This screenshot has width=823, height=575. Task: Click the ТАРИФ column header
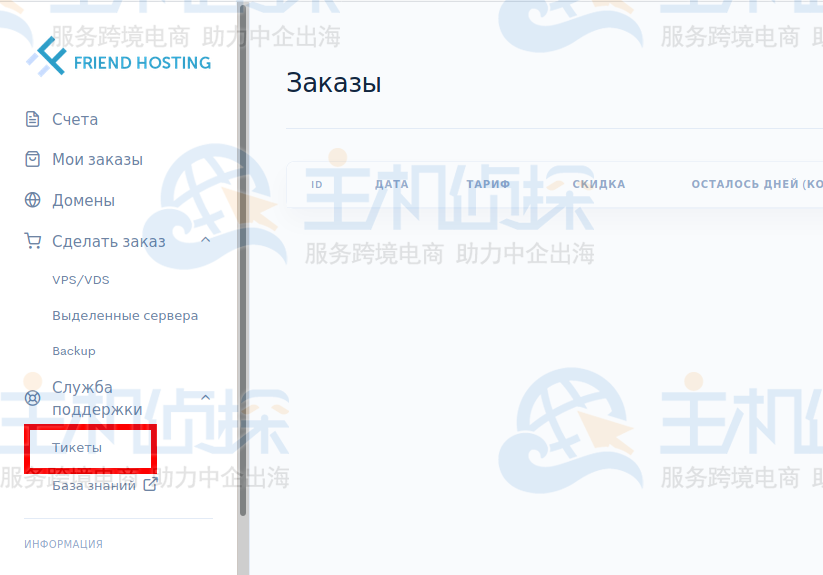point(488,184)
